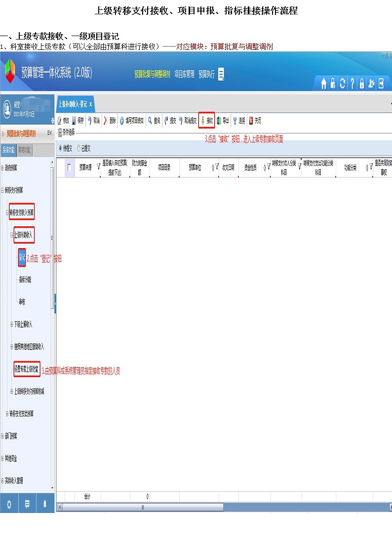The height and width of the screenshot is (555, 392).
Task: Select the 待提交 radio button
Action: (x=60, y=148)
